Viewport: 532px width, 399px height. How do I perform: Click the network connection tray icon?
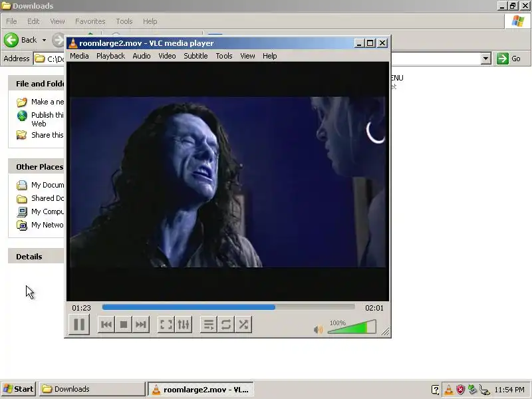[x=485, y=390]
